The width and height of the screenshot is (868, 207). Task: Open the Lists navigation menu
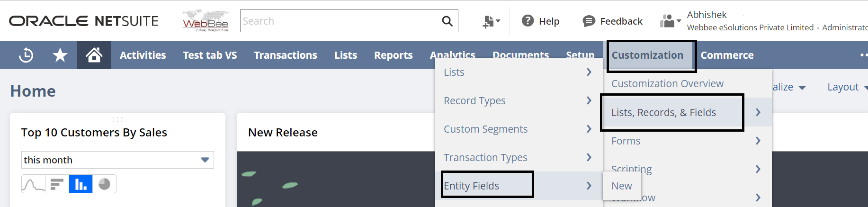click(346, 55)
